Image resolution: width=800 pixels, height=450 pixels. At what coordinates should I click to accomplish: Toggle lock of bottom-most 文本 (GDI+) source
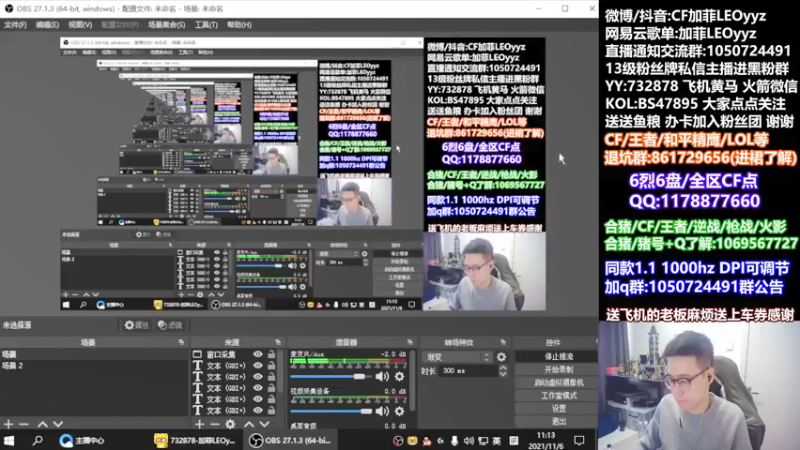pyautogui.click(x=271, y=410)
